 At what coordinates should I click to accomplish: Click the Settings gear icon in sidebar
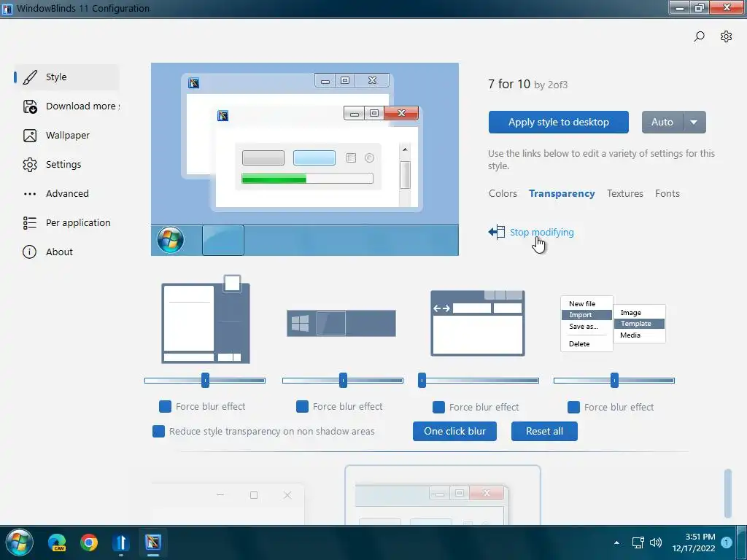click(x=29, y=165)
